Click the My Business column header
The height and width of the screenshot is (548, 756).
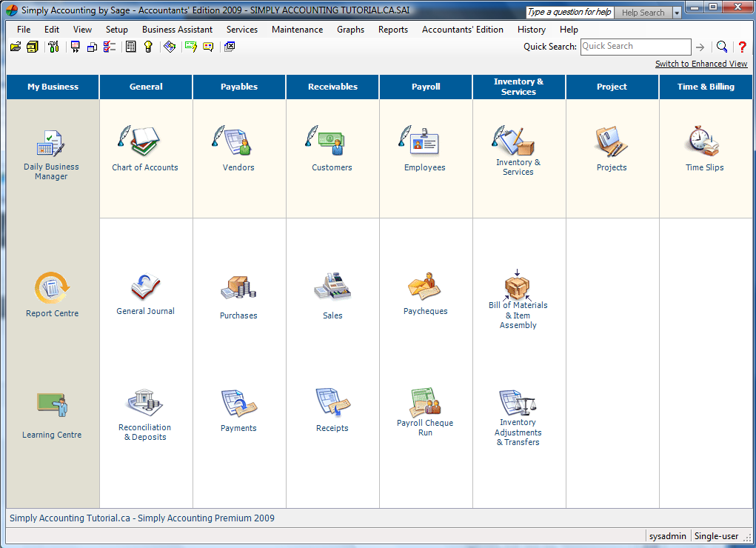coord(53,87)
